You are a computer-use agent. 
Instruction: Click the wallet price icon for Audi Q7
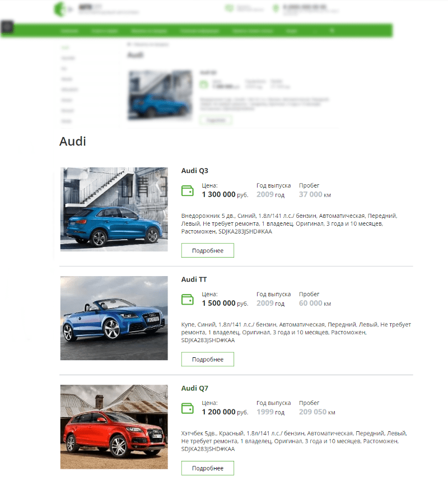188,408
